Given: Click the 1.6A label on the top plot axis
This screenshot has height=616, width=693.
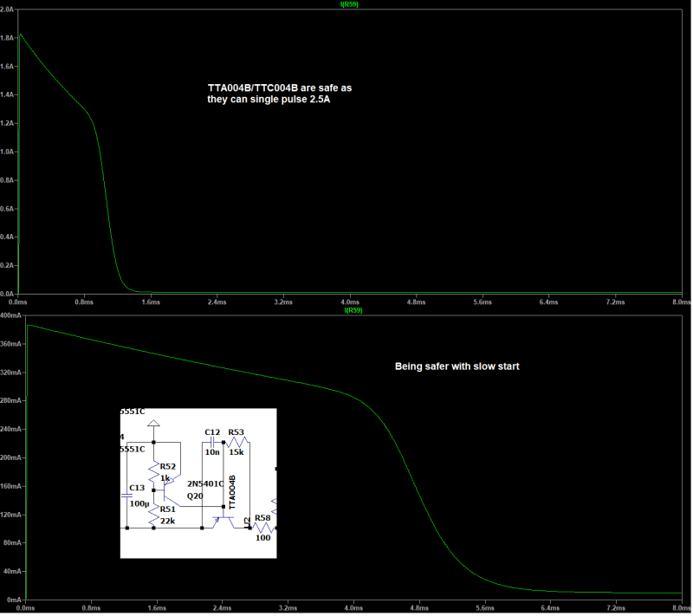Looking at the screenshot, I should [x=7, y=67].
